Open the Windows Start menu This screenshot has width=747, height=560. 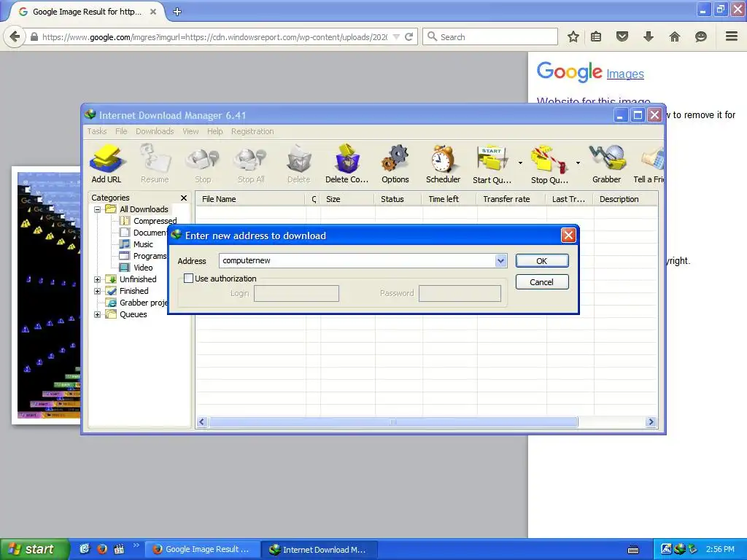point(34,549)
